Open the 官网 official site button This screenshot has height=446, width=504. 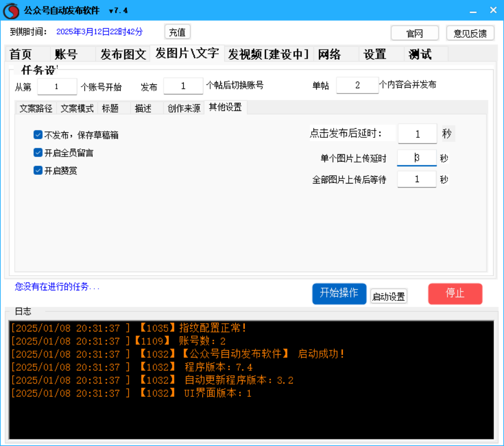(x=414, y=33)
